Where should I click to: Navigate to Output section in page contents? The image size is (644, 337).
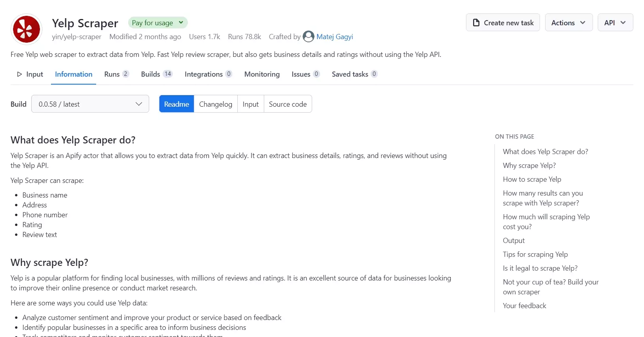pos(513,241)
